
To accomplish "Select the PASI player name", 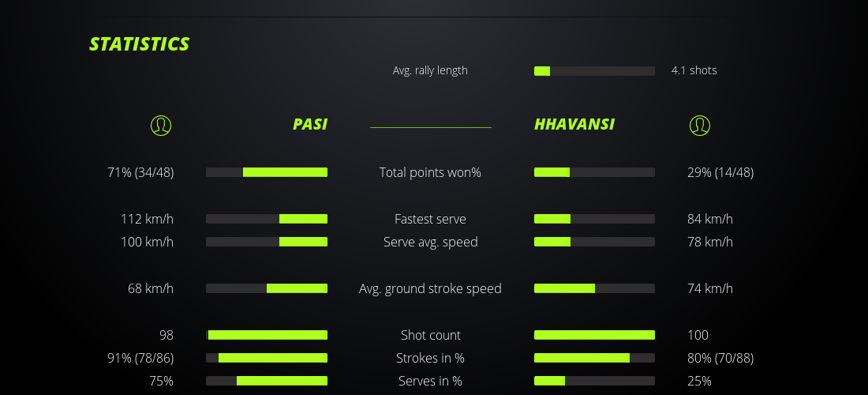I will [x=310, y=124].
